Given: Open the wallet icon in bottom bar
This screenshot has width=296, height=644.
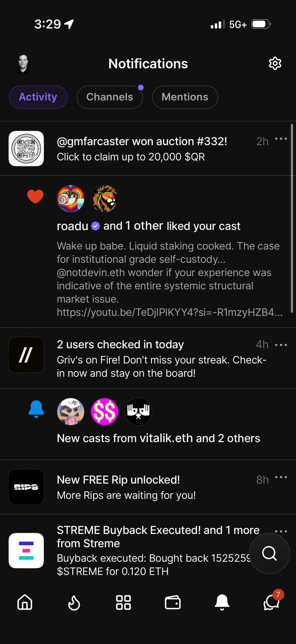Looking at the screenshot, I should (173, 603).
